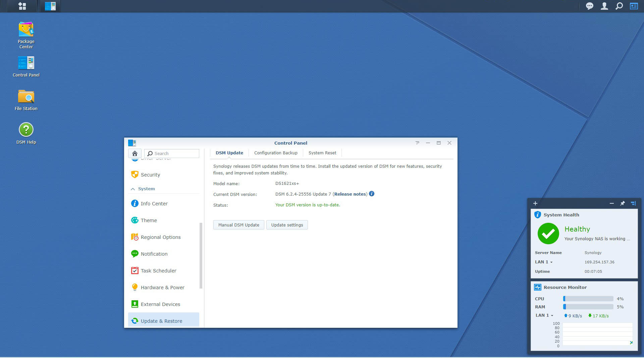Click the Security shield icon in sidebar
The width and height of the screenshot is (644, 358).
135,174
